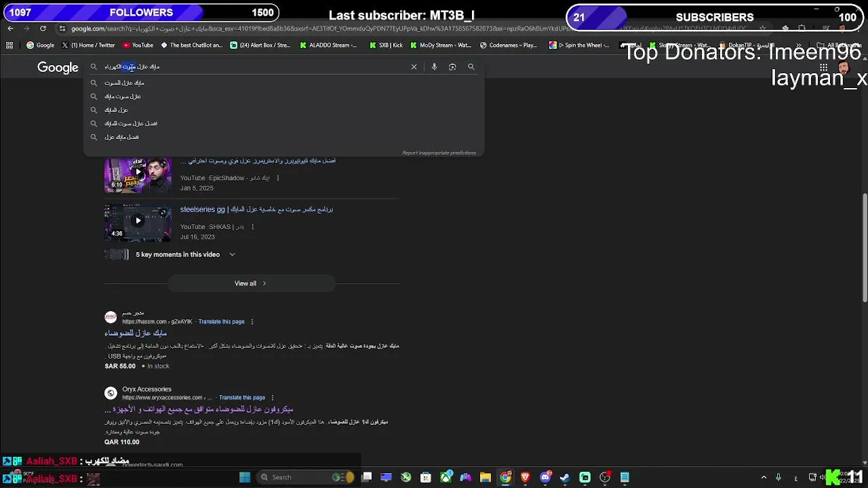Image resolution: width=868 pixels, height=488 pixels.
Task: Click View all videos button
Action: click(x=251, y=283)
